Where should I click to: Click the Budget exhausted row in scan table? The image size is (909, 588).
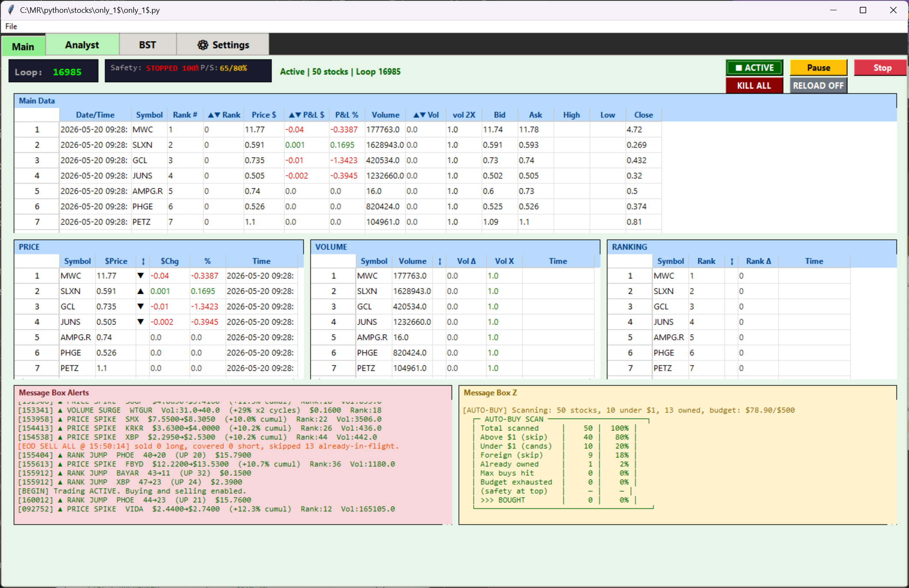(555, 482)
